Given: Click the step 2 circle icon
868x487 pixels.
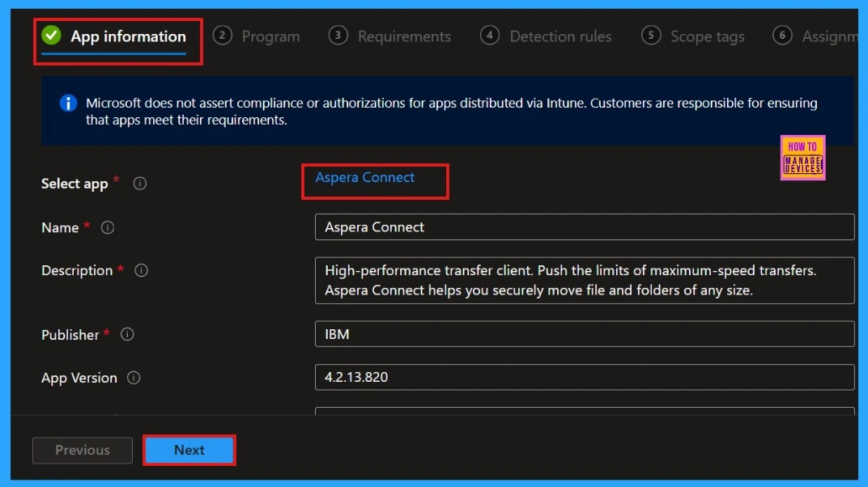Looking at the screenshot, I should [x=222, y=36].
